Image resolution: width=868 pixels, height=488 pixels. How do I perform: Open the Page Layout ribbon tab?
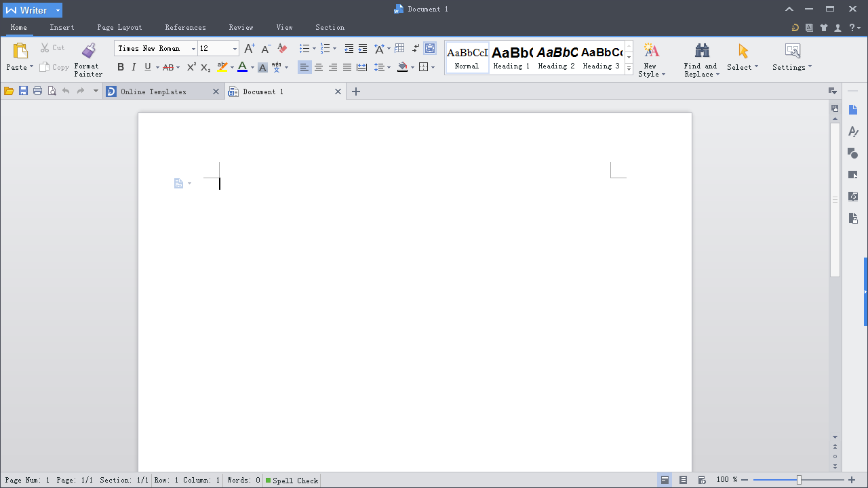click(x=119, y=27)
